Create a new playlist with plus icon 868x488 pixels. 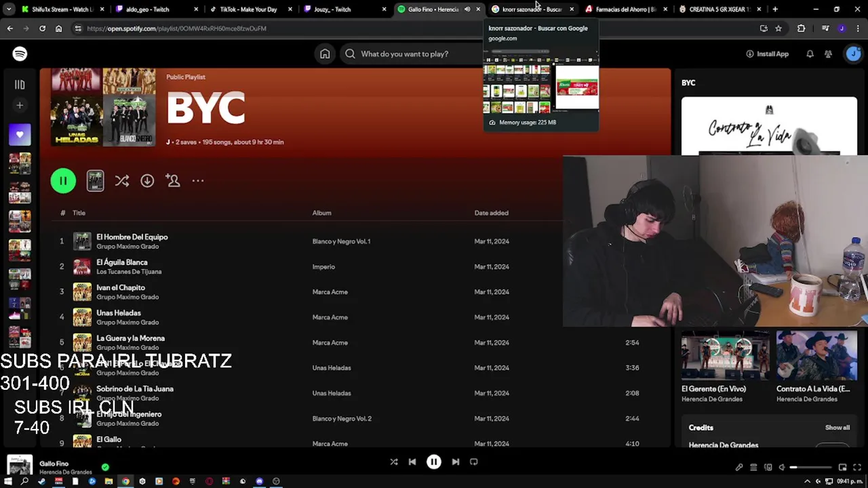(x=20, y=105)
